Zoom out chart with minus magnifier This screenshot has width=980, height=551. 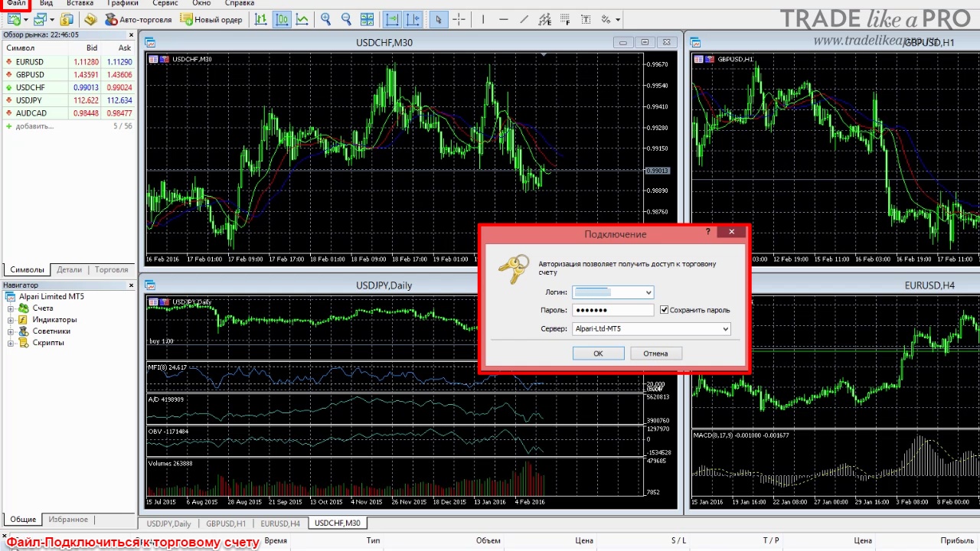pos(346,19)
